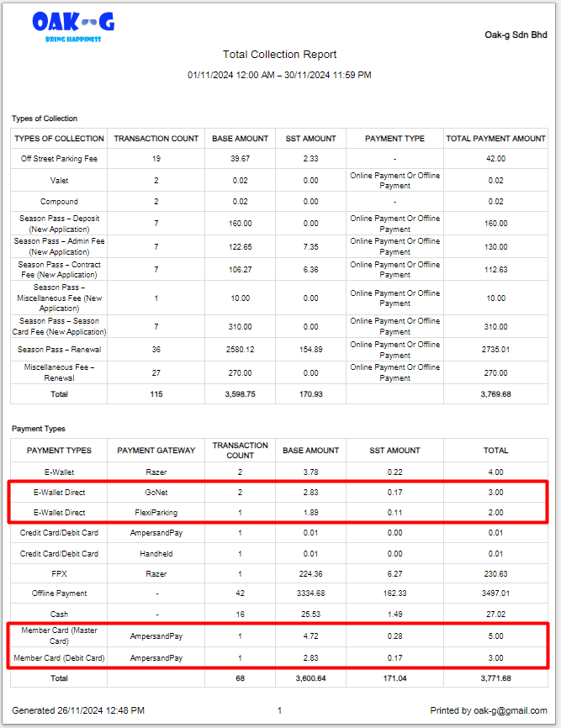Click the Oak-G logo
This screenshot has height=728, width=561.
72,26
